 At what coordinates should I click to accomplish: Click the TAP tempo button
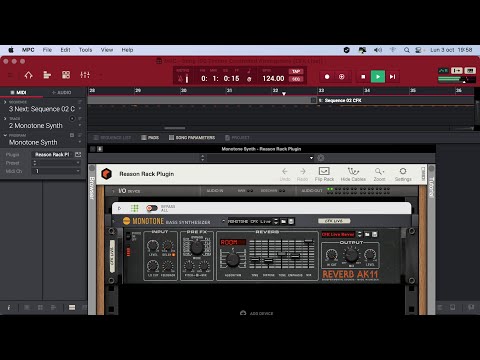click(296, 71)
